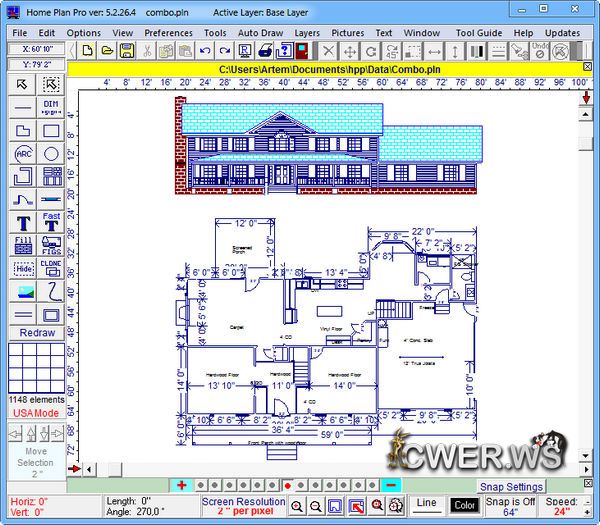
Task: Save the plan with the floppy icon
Action: tap(127, 51)
